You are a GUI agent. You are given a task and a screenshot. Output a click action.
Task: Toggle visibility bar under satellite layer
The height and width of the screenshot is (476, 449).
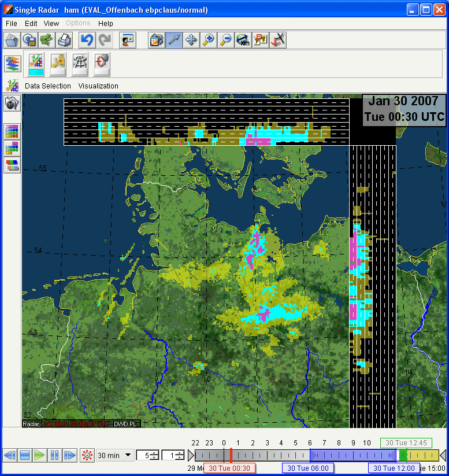[x=102, y=72]
